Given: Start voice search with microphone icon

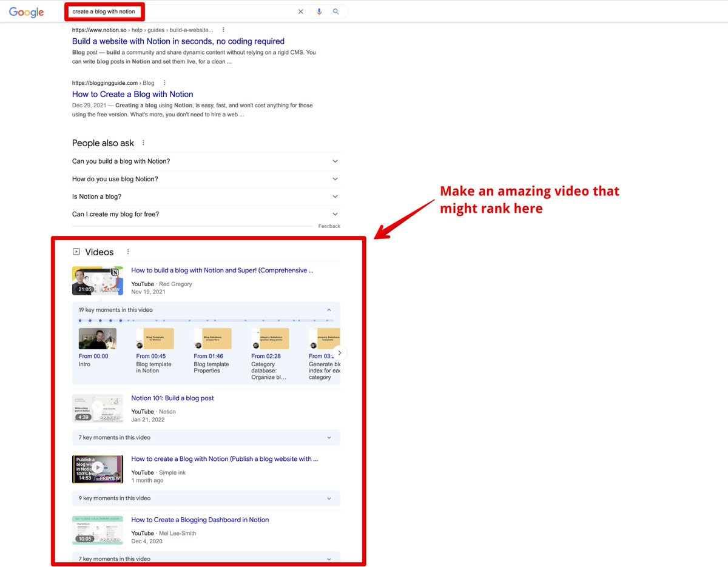Looking at the screenshot, I should [319, 12].
